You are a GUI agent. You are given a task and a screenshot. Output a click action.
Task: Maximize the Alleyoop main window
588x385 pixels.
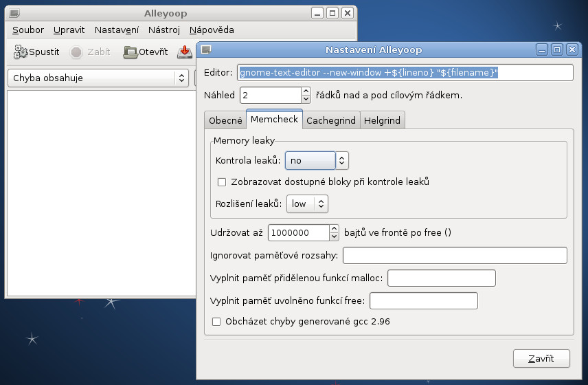tap(332, 14)
